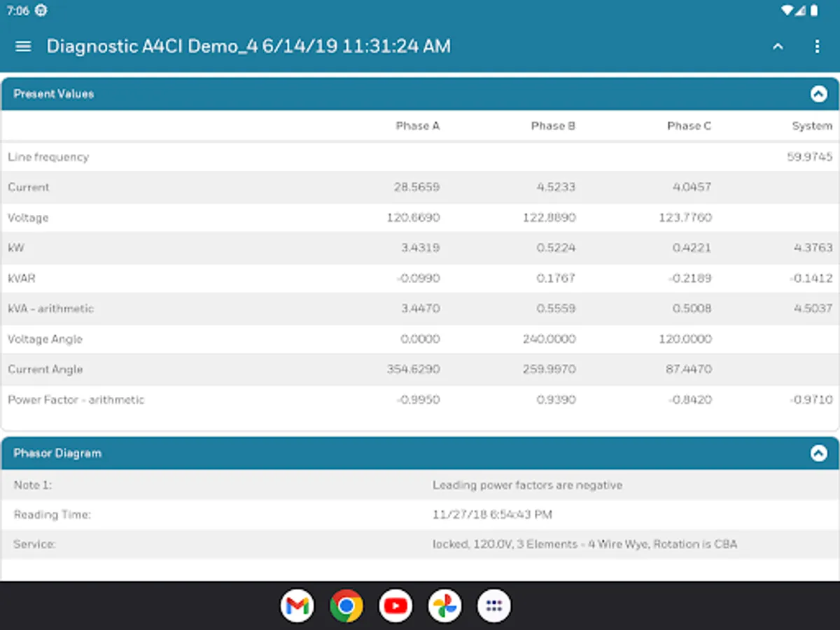This screenshot has height=630, width=840.
Task: Select Phase B power factor 0.9390
Action: [556, 400]
